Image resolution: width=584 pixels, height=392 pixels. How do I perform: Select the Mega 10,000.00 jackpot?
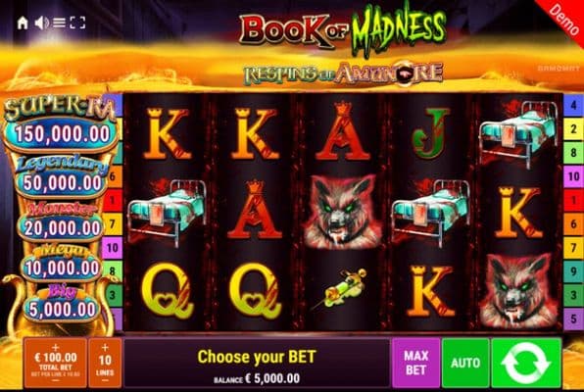pos(62,268)
